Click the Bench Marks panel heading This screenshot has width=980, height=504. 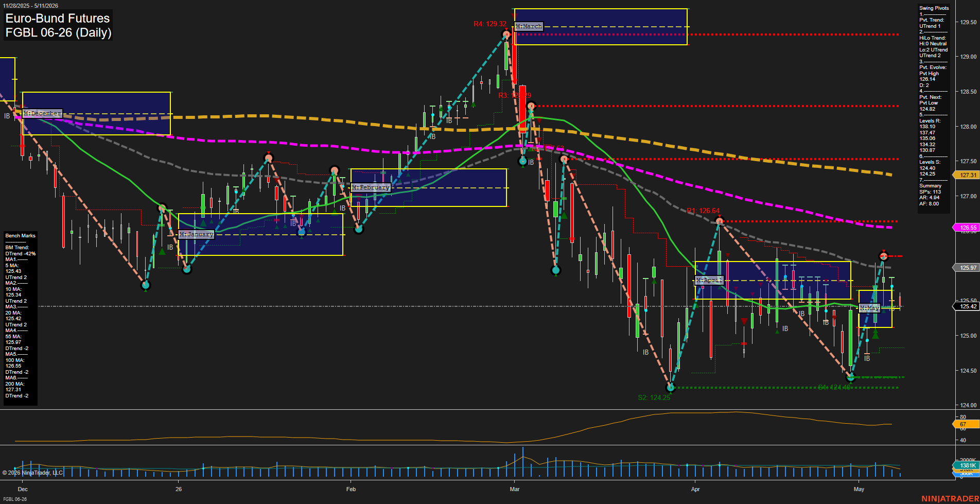(x=21, y=236)
